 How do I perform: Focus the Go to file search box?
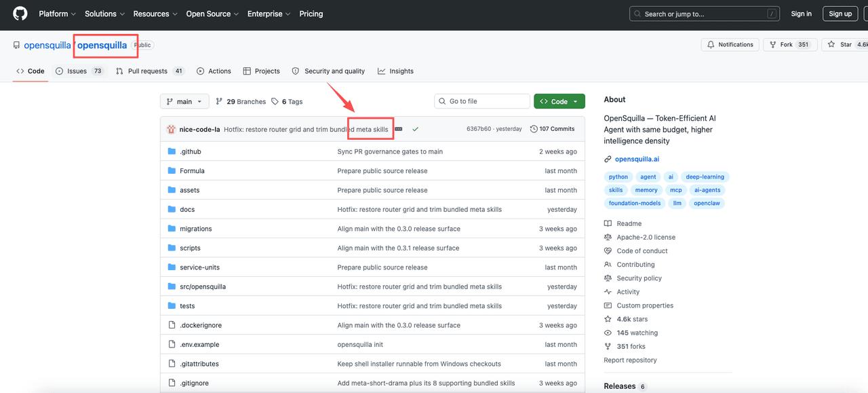point(482,101)
